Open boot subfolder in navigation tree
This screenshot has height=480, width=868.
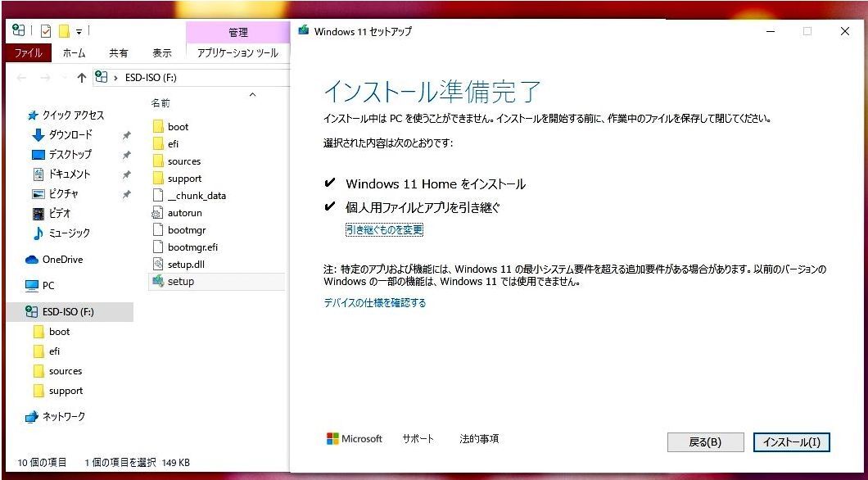pyautogui.click(x=52, y=332)
